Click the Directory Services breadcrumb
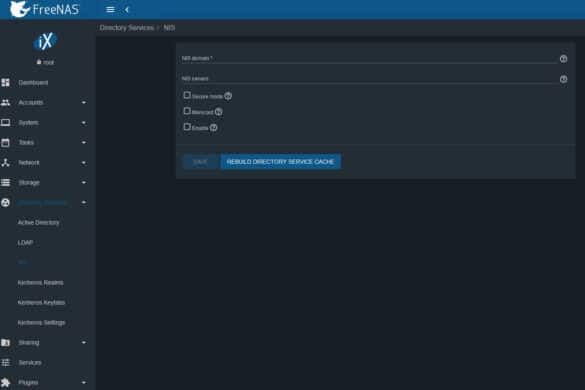Viewport: 585px width, 390px height. click(x=126, y=28)
